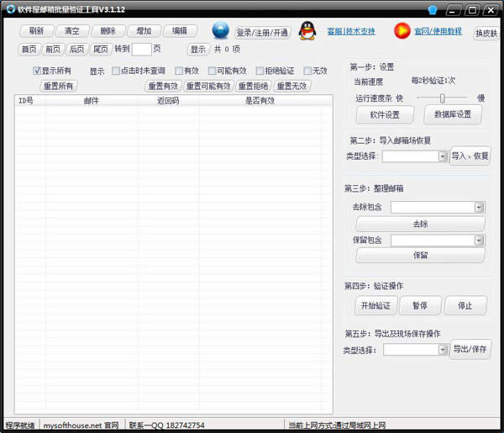Viewport: 504px width, 433px height.
Task: Click the QQ penguin icon
Action: click(x=307, y=31)
